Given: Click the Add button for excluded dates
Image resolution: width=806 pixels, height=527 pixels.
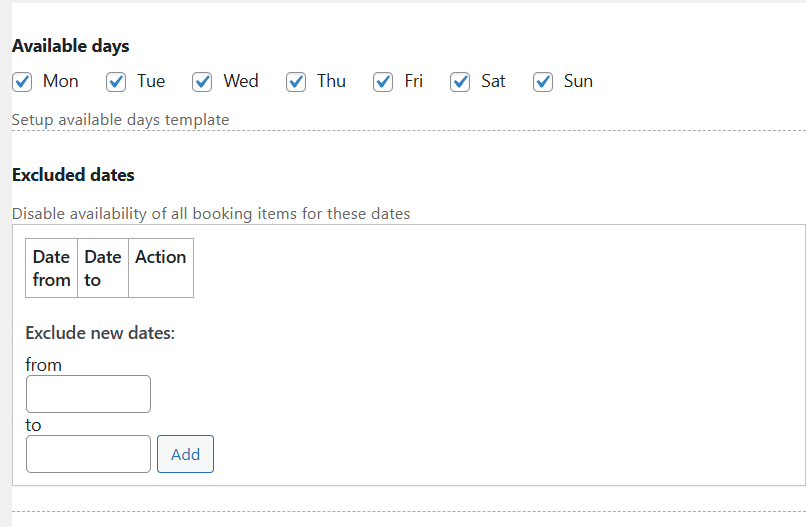Looking at the screenshot, I should [x=185, y=454].
